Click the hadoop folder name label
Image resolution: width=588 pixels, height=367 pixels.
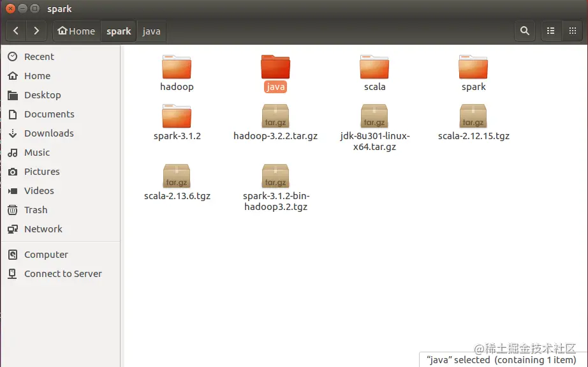177,87
